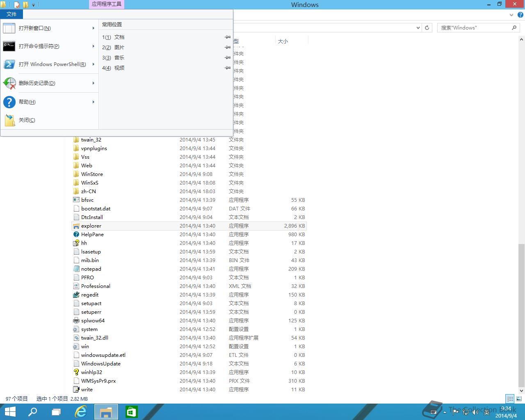Select the splwow64 printer icon
This screenshot has height=420, width=525.
76,321
